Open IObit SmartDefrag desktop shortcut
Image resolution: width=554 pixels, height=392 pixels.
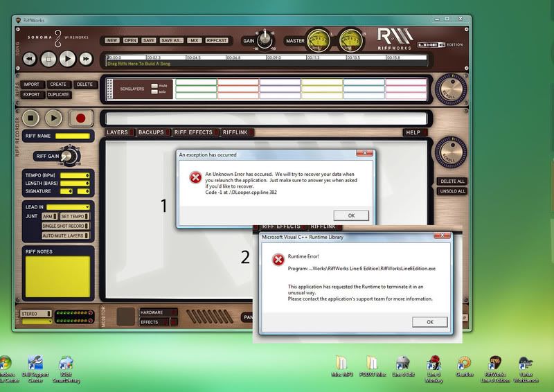click(66, 369)
